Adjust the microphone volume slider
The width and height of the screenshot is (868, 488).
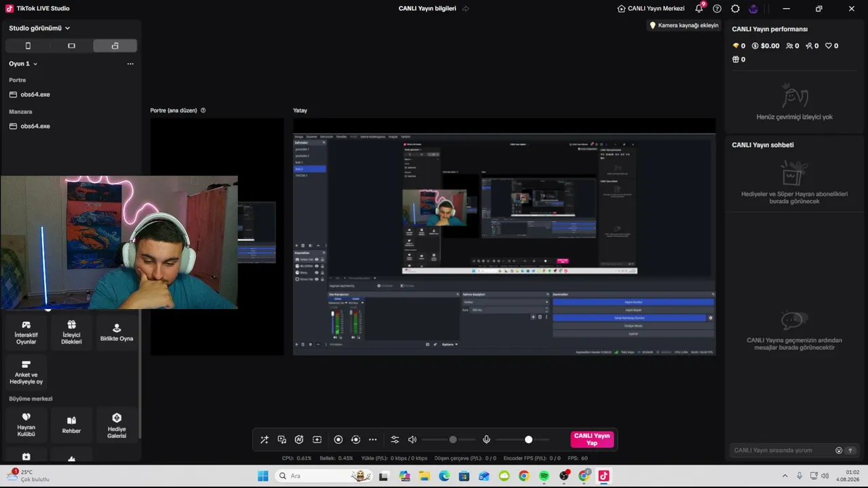click(522, 440)
